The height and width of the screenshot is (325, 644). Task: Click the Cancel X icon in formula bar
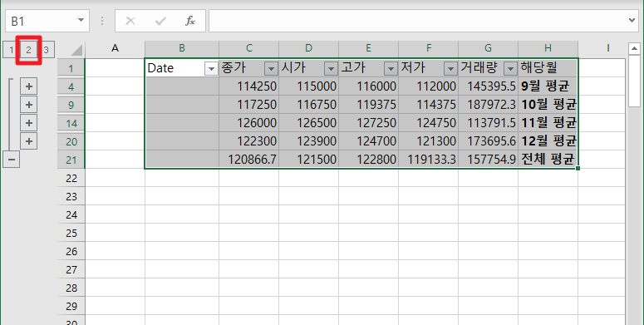click(x=130, y=21)
